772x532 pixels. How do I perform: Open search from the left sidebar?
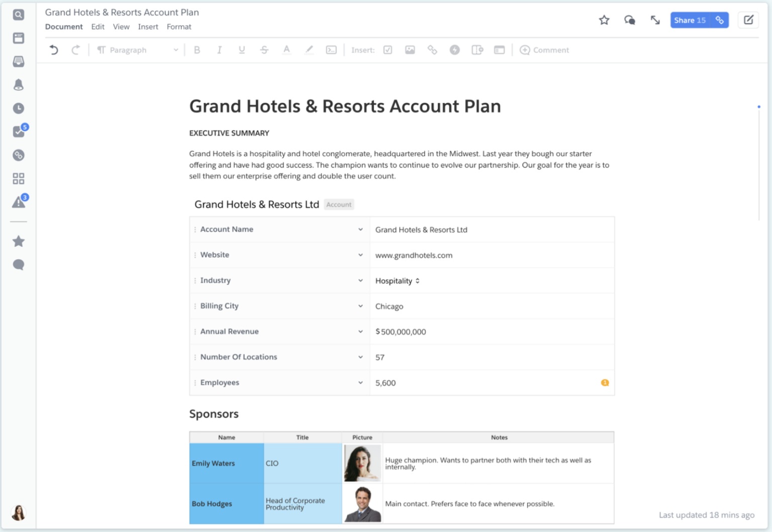tap(18, 15)
